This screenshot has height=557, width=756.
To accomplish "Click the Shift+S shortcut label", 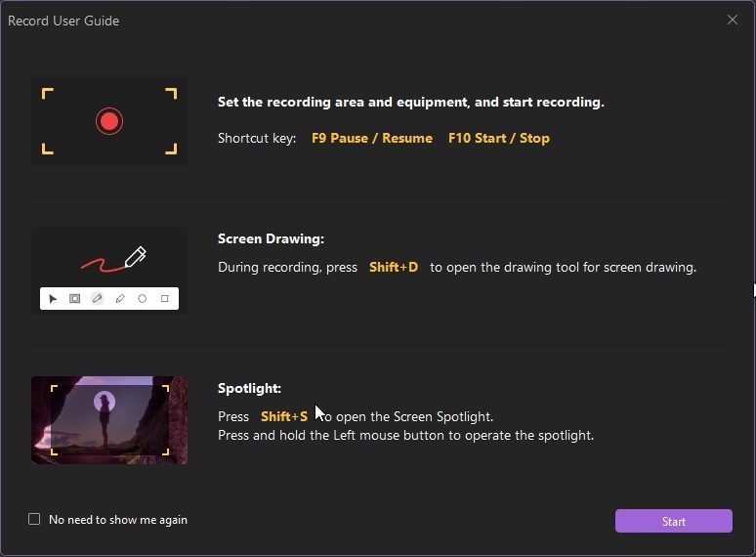I will pyautogui.click(x=284, y=416).
